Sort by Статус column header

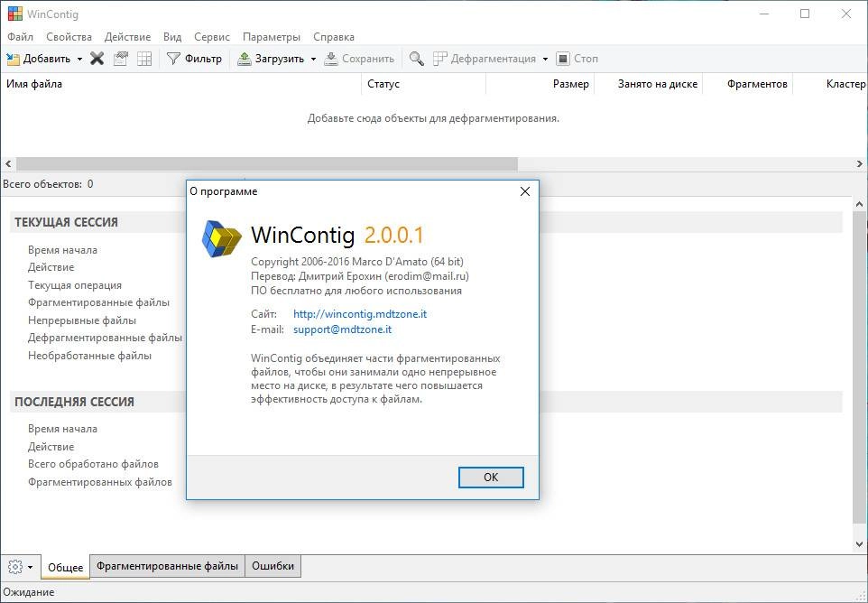[423, 84]
